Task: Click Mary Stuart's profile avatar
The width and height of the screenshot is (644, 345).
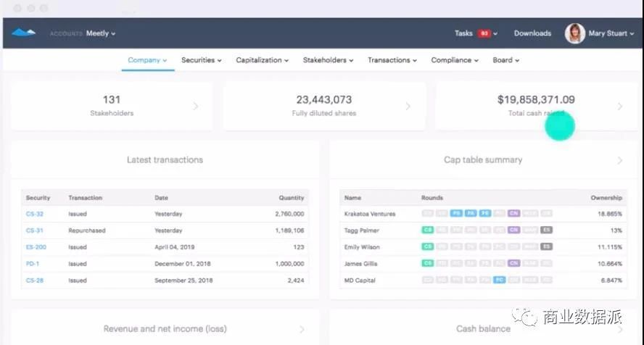Action: [574, 33]
